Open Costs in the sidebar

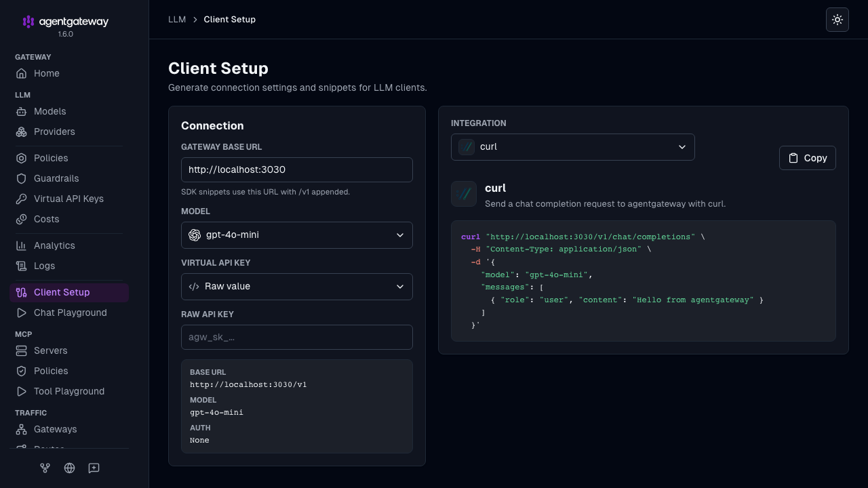pyautogui.click(x=69, y=219)
